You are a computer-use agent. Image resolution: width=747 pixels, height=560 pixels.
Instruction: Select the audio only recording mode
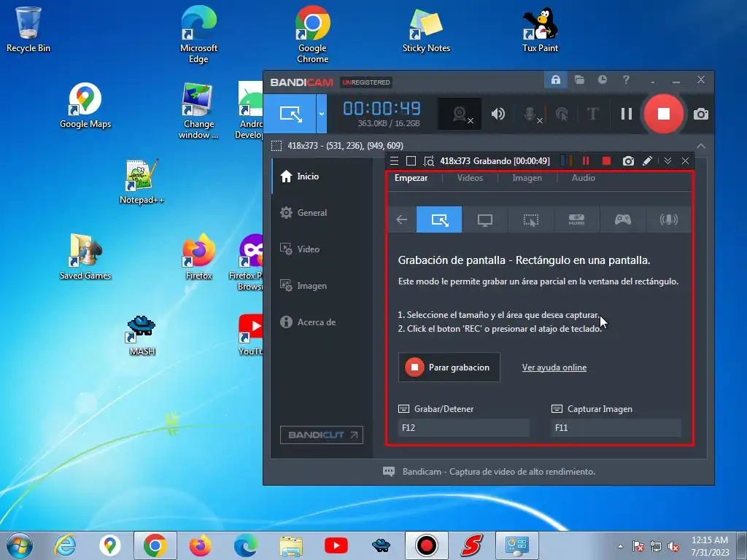(668, 219)
